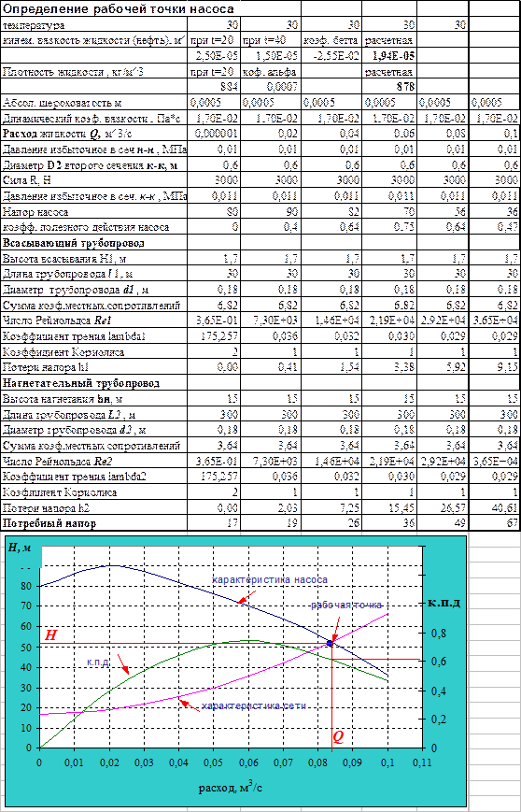Click the 'температура' row label
The width and height of the screenshot is (521, 812).
[34, 25]
